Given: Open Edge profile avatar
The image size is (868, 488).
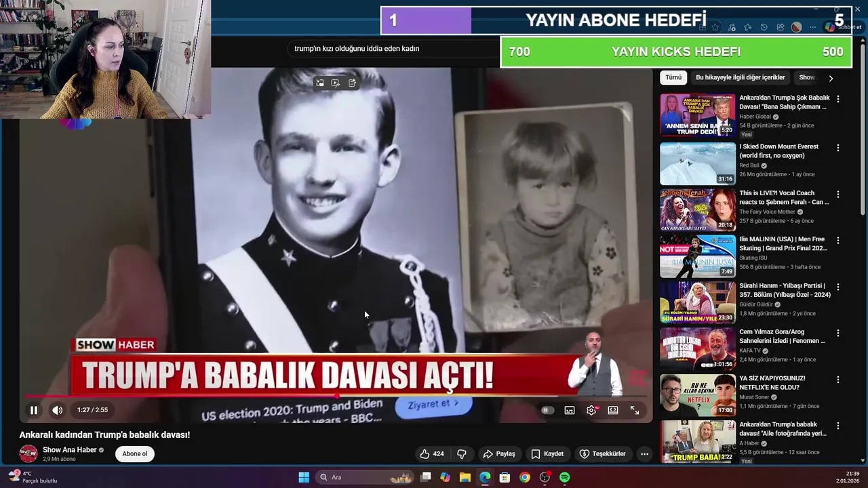Looking at the screenshot, I should pos(797,27).
